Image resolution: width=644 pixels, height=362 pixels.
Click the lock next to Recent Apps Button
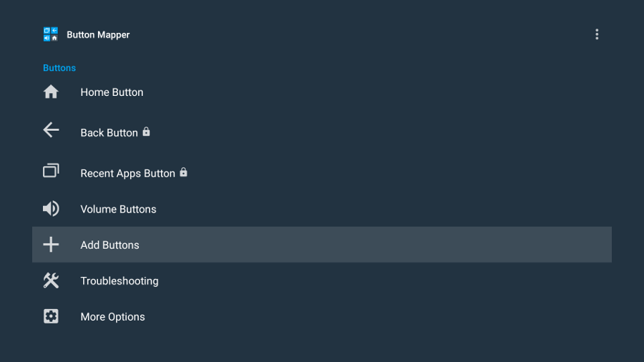(x=184, y=172)
